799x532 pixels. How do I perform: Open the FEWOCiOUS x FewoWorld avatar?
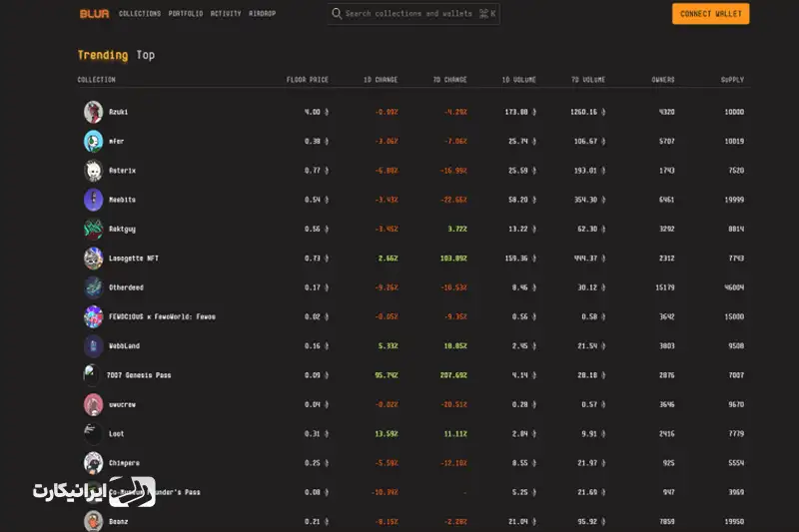(x=93, y=316)
